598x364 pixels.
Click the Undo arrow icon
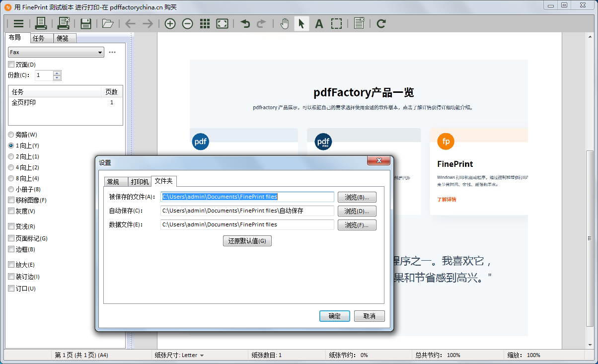pos(245,23)
